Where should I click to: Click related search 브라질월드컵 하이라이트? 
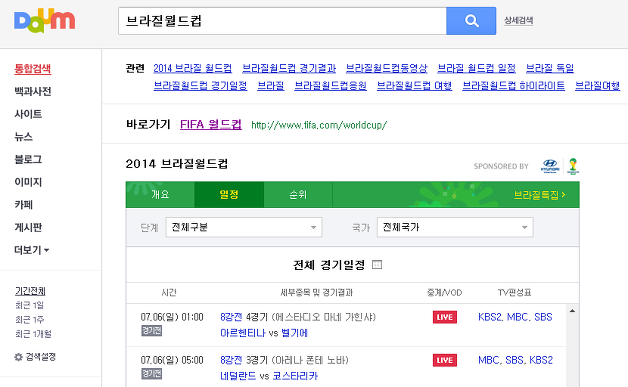coord(513,86)
